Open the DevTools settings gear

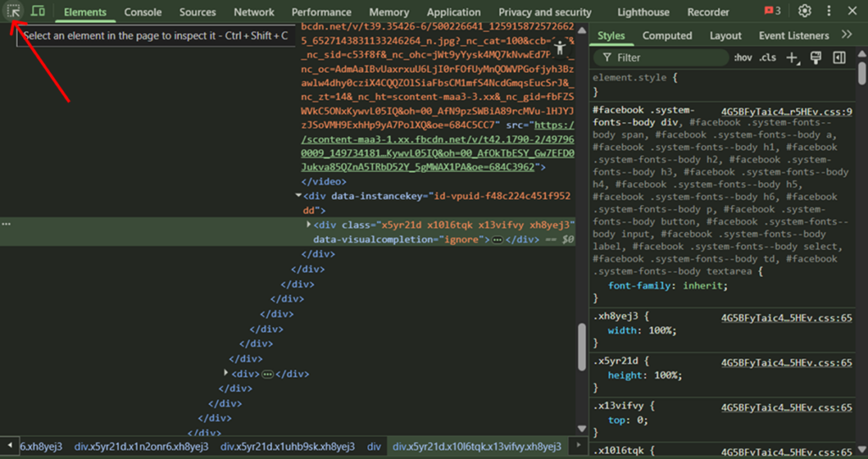(x=804, y=11)
